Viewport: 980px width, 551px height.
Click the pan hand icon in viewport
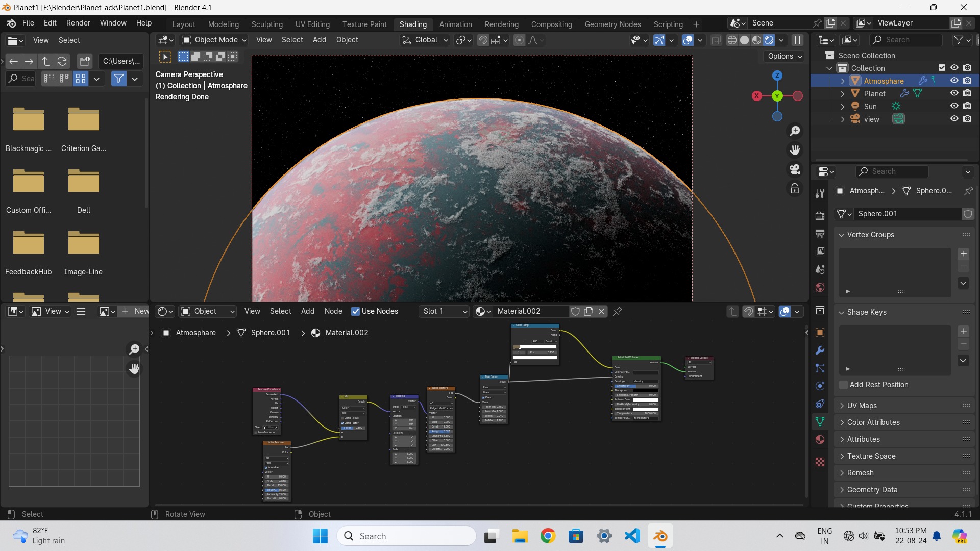click(x=795, y=150)
